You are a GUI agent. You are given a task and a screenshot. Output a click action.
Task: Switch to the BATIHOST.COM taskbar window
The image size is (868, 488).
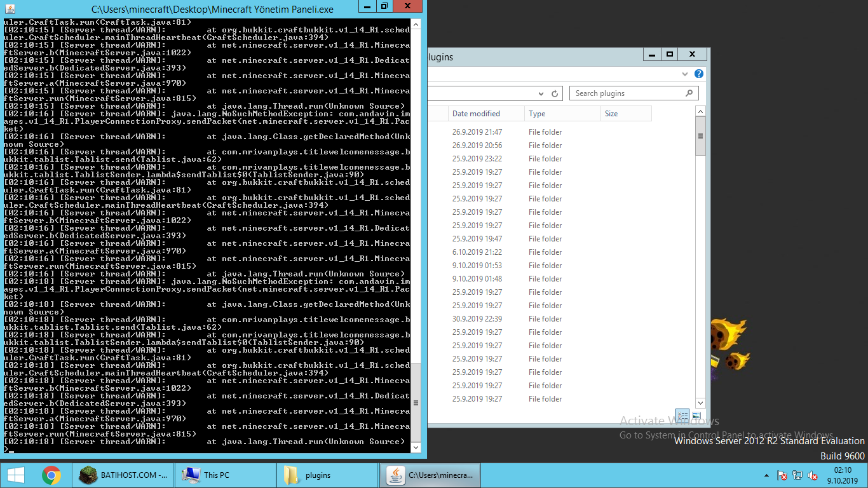click(x=123, y=475)
